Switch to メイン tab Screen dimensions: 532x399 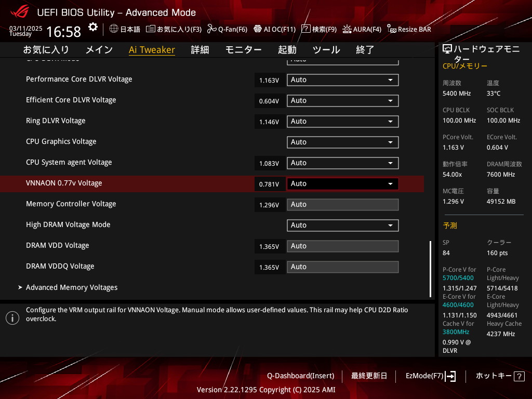(99, 50)
